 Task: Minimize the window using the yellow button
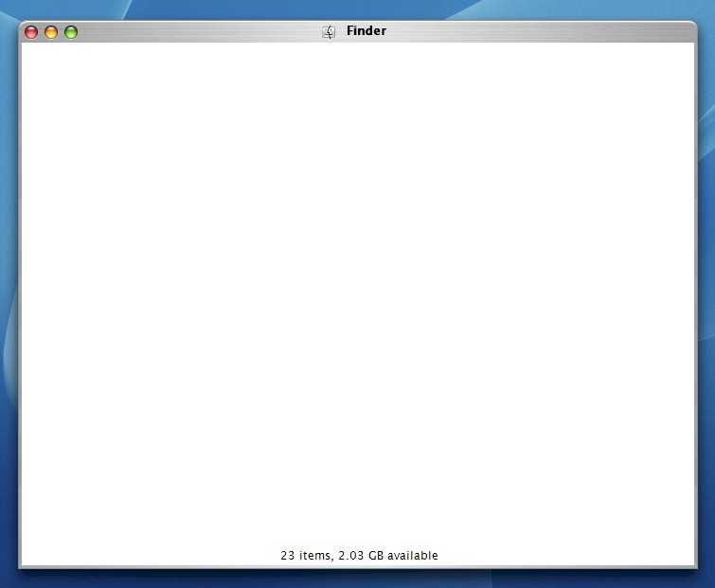coord(51,32)
